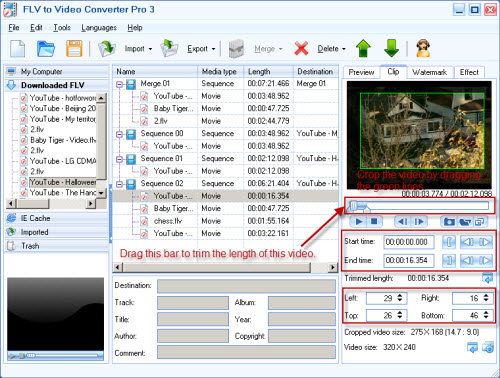Step to previous frame button
500x378 pixels.
[x=403, y=222]
